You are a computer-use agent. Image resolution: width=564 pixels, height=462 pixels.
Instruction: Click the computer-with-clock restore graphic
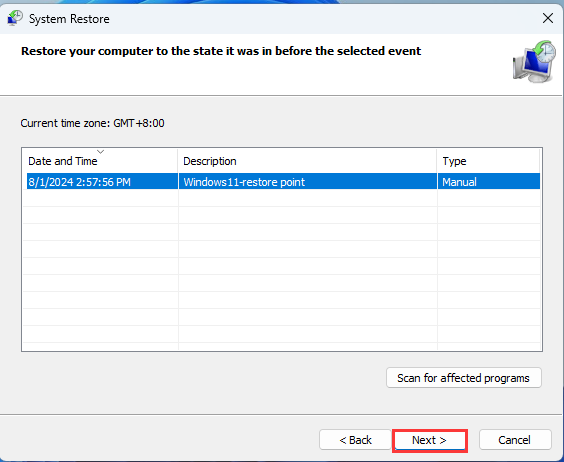[534, 61]
